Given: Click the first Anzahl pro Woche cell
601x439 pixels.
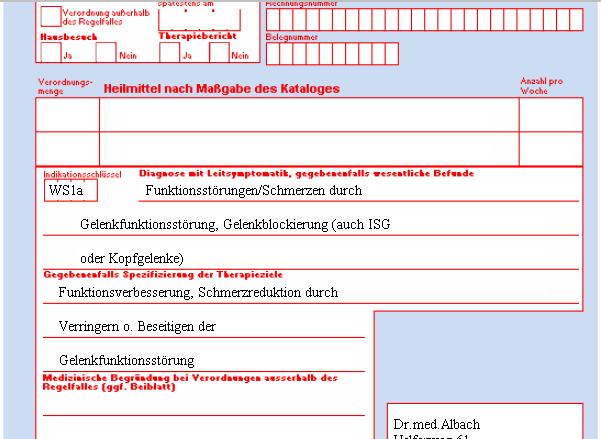Looking at the screenshot, I should [x=551, y=115].
